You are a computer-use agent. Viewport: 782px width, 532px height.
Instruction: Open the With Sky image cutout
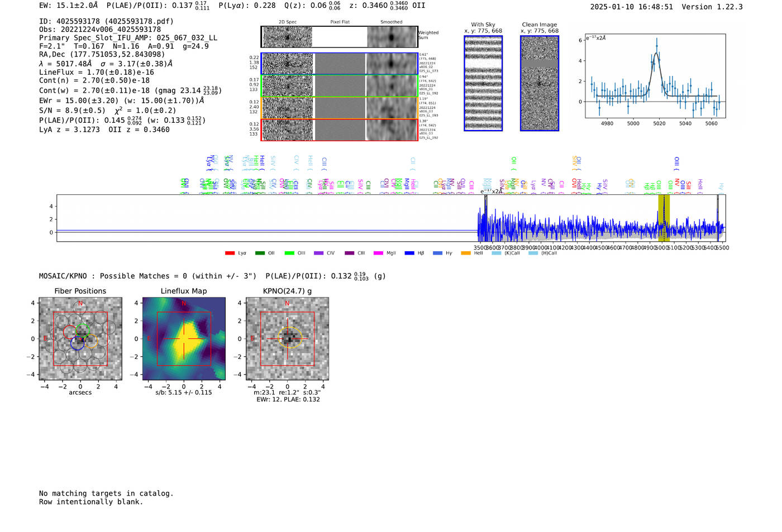point(483,83)
